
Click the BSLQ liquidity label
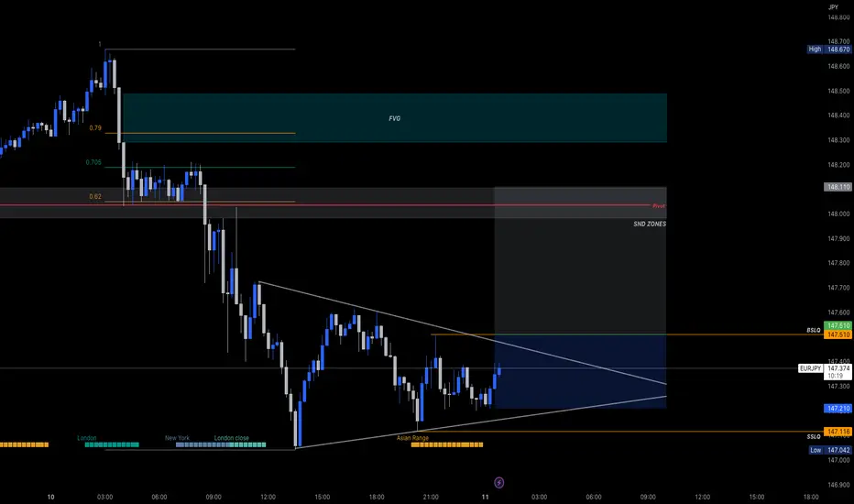(813, 330)
